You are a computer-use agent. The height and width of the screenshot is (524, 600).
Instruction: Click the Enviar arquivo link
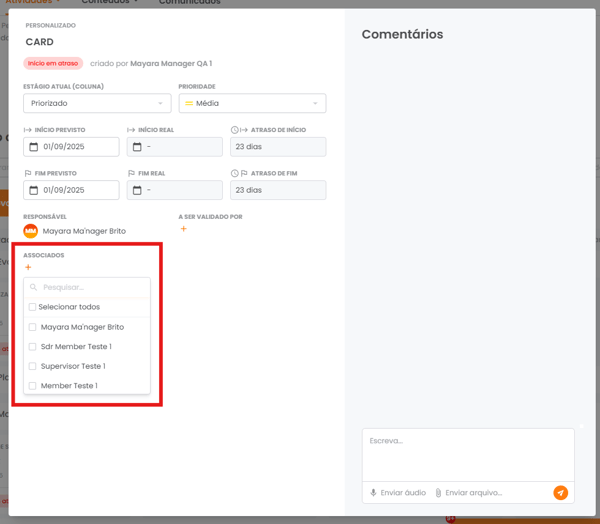point(474,493)
